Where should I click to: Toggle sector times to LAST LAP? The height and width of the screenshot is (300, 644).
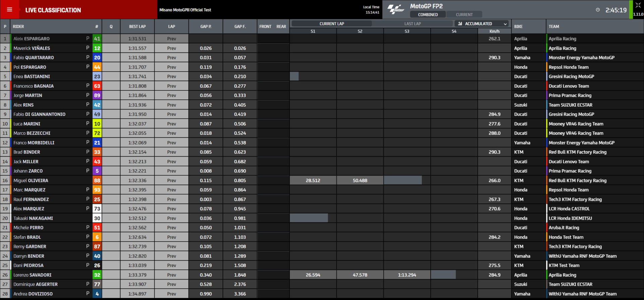(412, 24)
